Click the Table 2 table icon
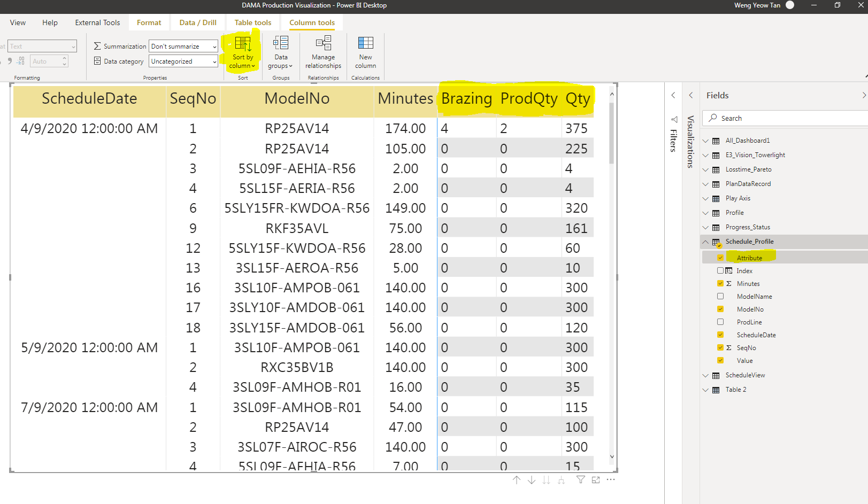 coord(716,390)
